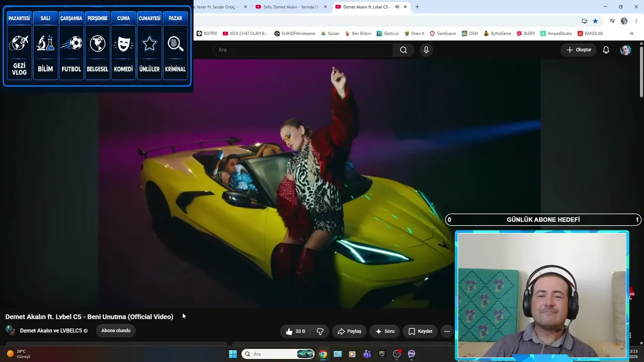Open the FullHDFilmizlesene bookmark

tap(295, 33)
